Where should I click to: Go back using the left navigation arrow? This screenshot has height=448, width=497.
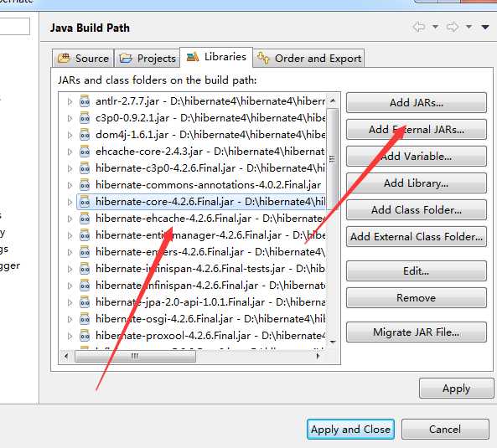coord(419,28)
